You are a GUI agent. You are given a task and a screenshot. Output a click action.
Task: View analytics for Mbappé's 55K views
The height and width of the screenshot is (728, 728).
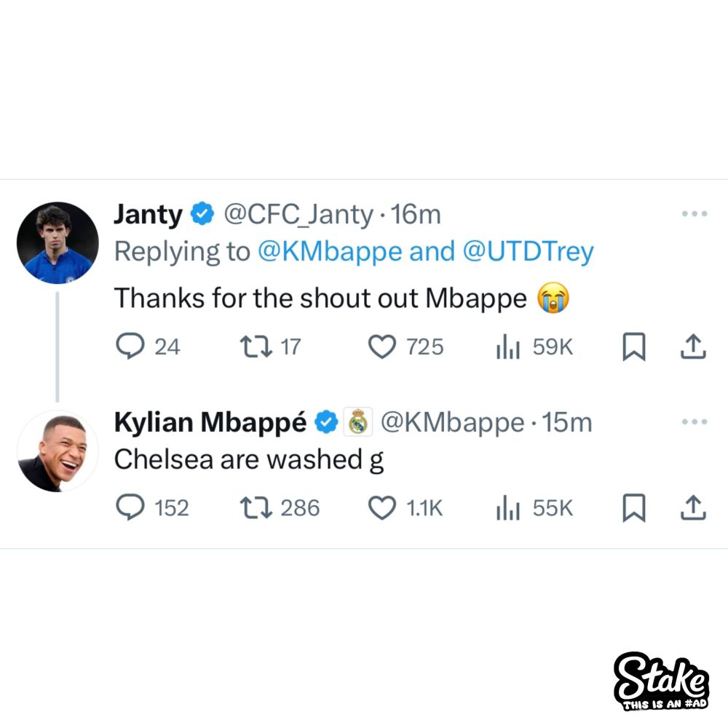pos(508,508)
